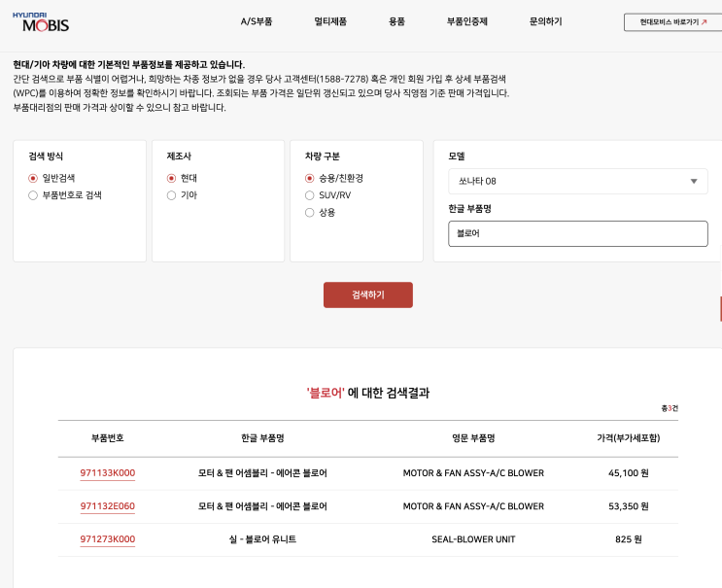The width and height of the screenshot is (722, 588).
Task: Click Korean part name in 971133K000 row
Action: point(262,473)
